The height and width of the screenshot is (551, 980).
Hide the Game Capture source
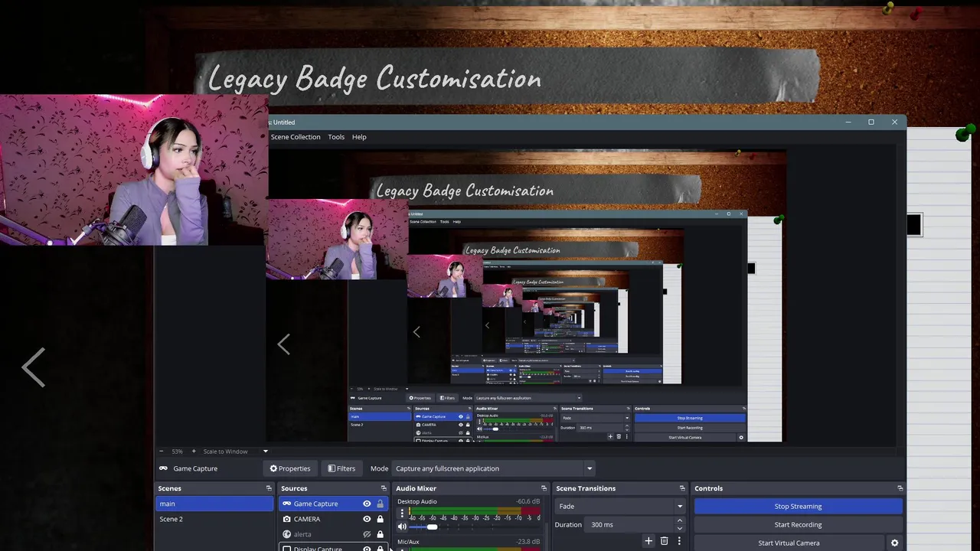[x=367, y=504]
